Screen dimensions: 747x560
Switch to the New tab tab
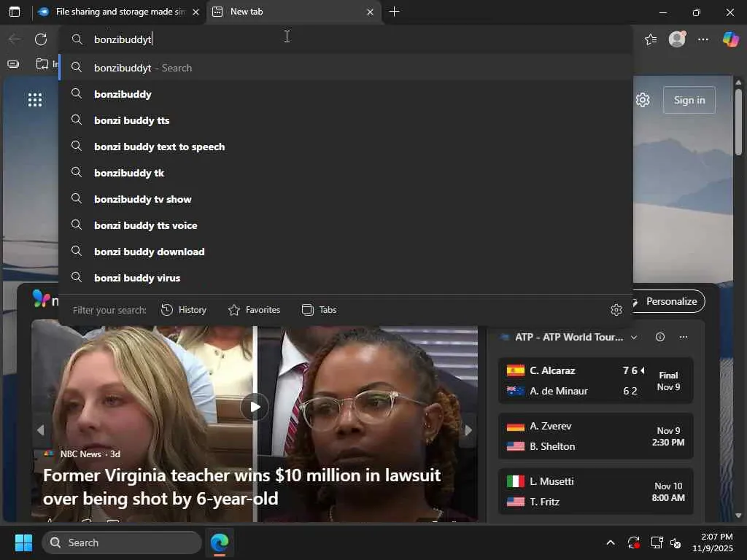point(293,12)
